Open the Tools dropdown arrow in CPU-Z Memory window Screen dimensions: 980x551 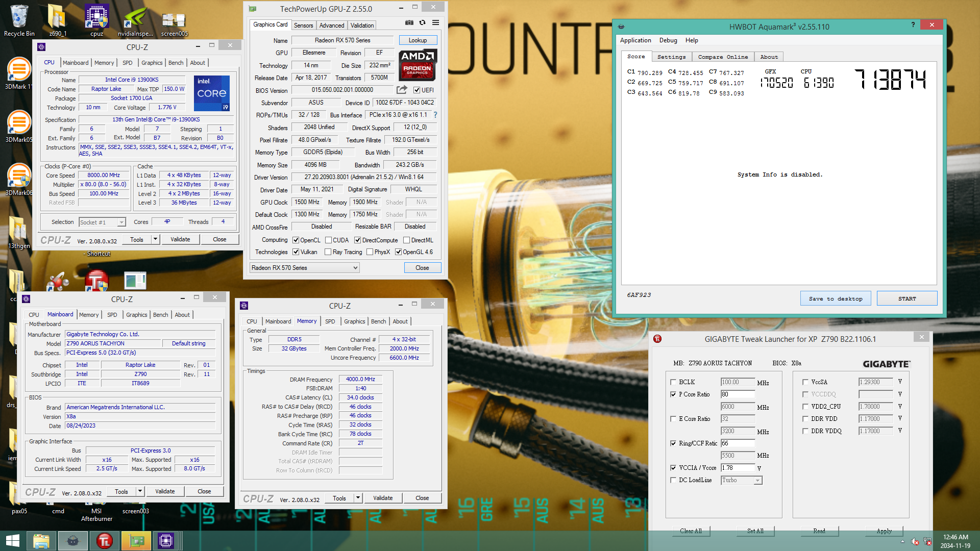pos(358,498)
